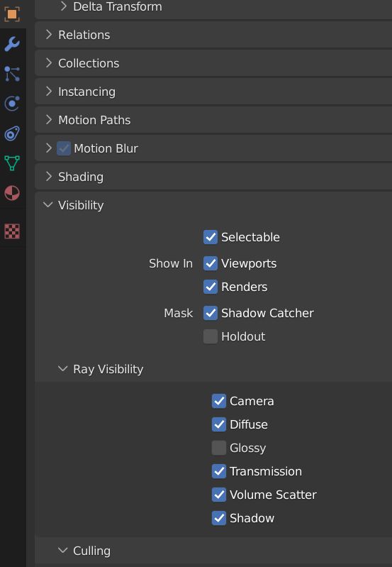Toggle the Motion Blur panel checkbox

64,148
